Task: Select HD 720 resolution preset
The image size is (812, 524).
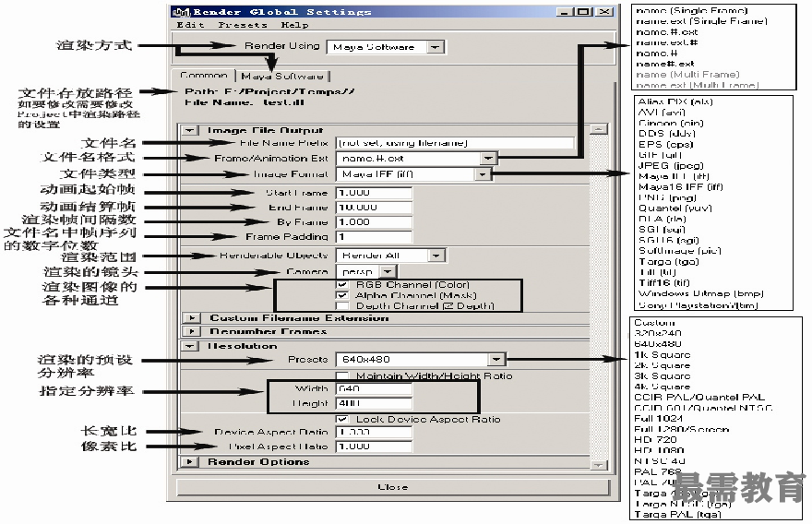Action: pos(655,440)
